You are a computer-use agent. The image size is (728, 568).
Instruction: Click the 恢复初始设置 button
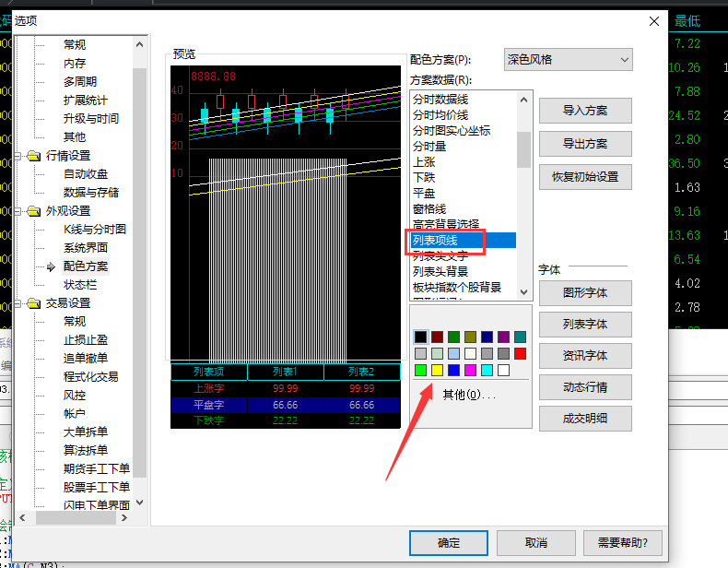click(x=585, y=177)
